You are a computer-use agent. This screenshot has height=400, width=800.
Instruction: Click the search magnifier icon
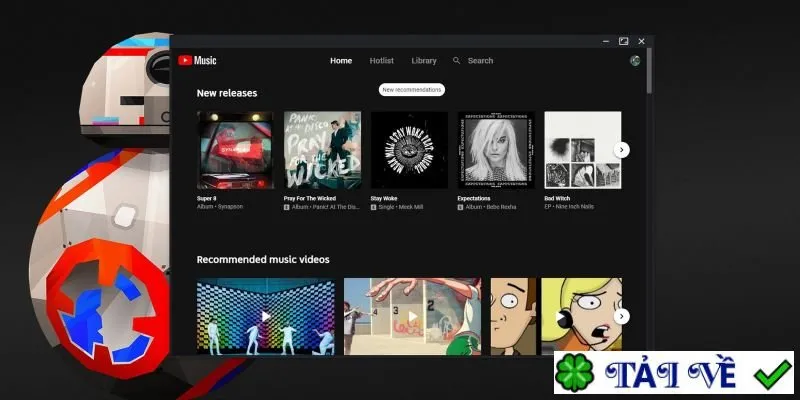pyautogui.click(x=456, y=61)
